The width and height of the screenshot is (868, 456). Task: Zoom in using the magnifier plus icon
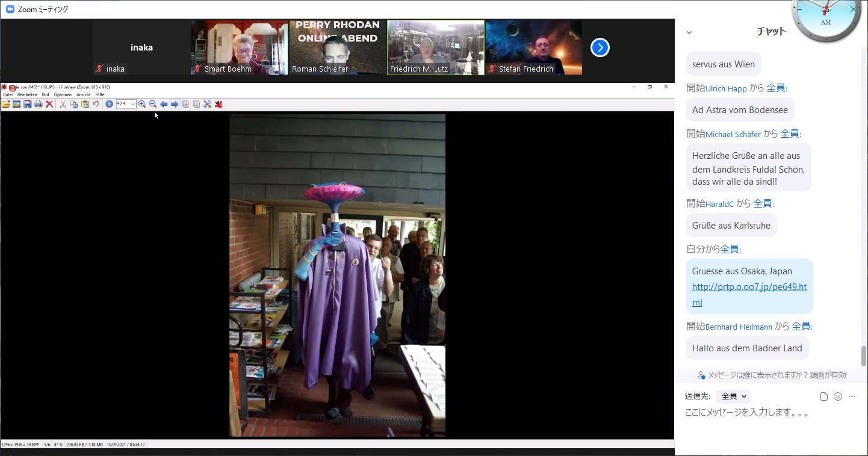[142, 104]
